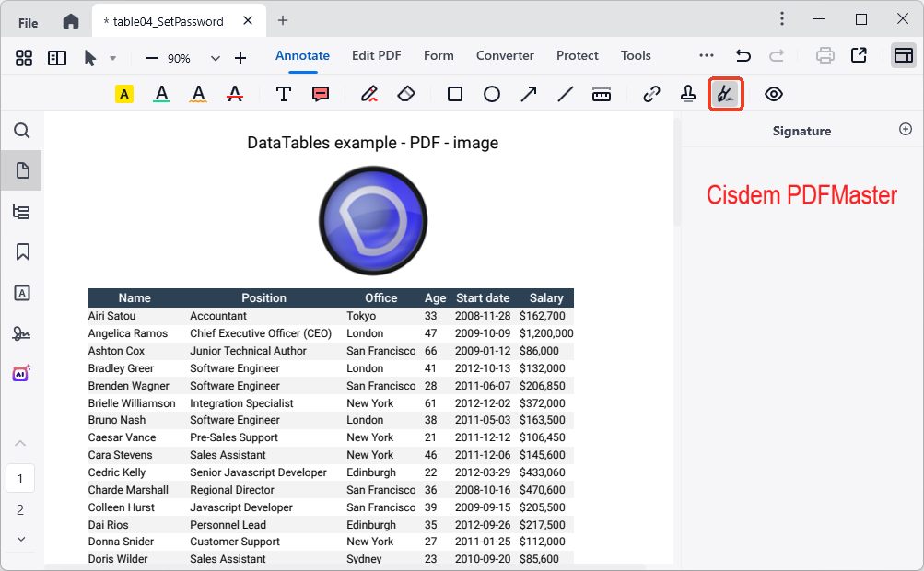Choose the Strikethrough text tool
The width and height of the screenshot is (924, 571).
pyautogui.click(x=235, y=94)
